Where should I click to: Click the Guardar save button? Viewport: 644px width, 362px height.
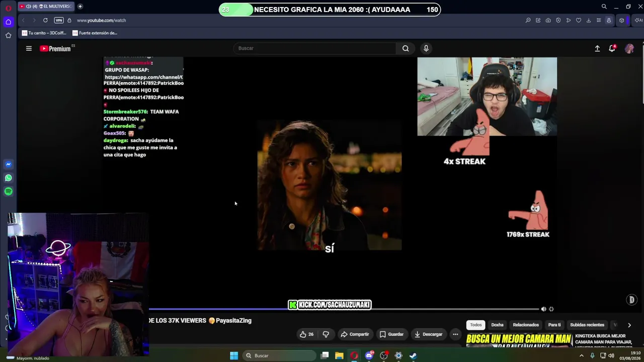(391, 334)
